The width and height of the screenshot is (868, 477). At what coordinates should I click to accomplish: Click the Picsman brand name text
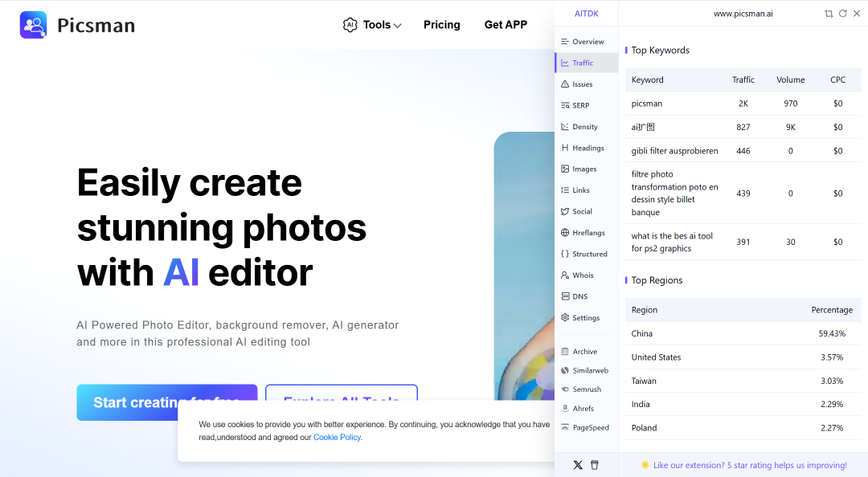tap(96, 26)
